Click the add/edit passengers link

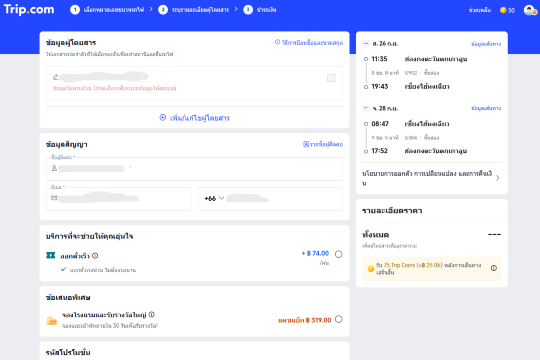(195, 118)
